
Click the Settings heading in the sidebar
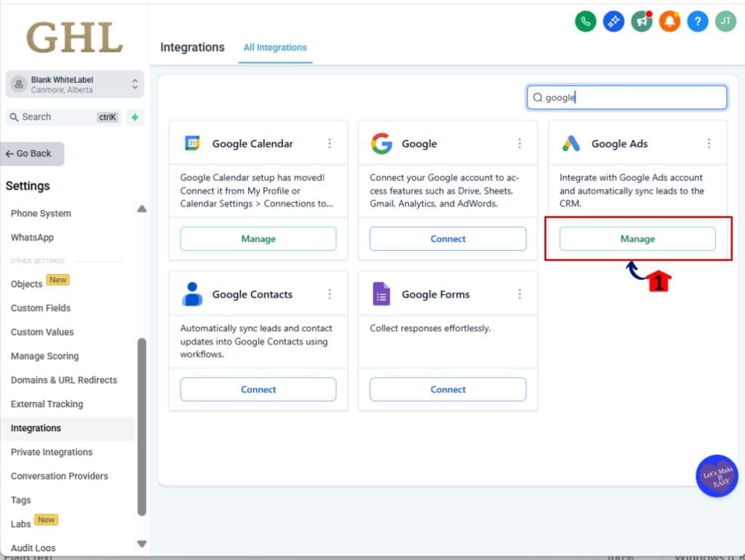point(28,185)
